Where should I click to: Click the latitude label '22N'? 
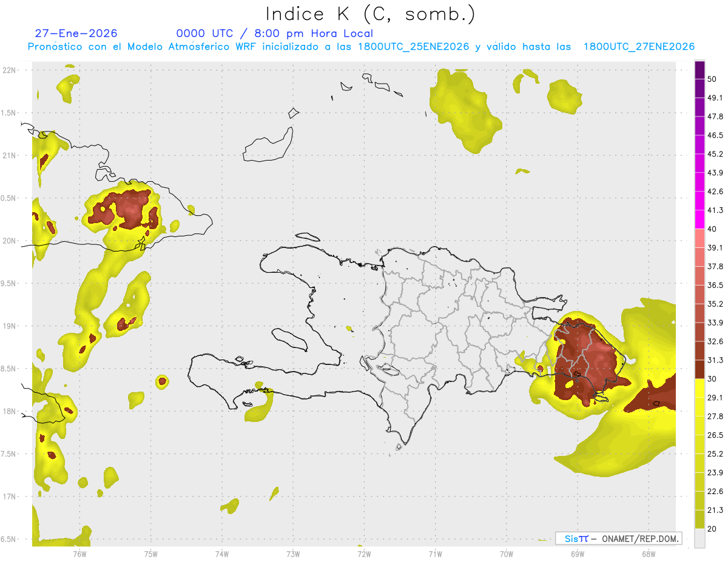9,70
